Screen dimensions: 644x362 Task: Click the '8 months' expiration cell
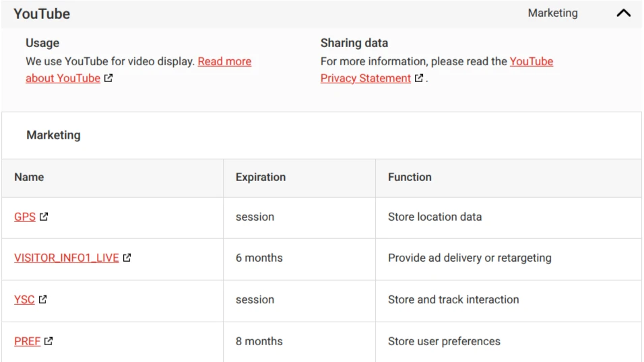pos(259,341)
